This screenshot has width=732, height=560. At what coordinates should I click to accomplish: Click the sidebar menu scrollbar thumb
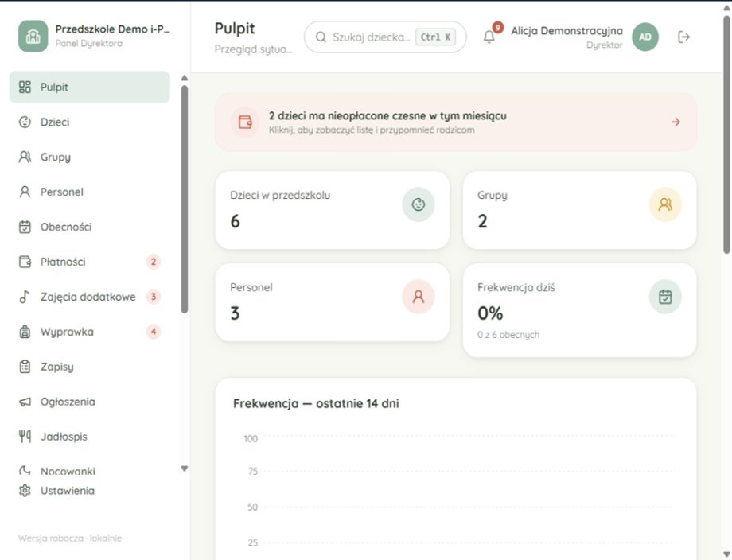(185, 200)
